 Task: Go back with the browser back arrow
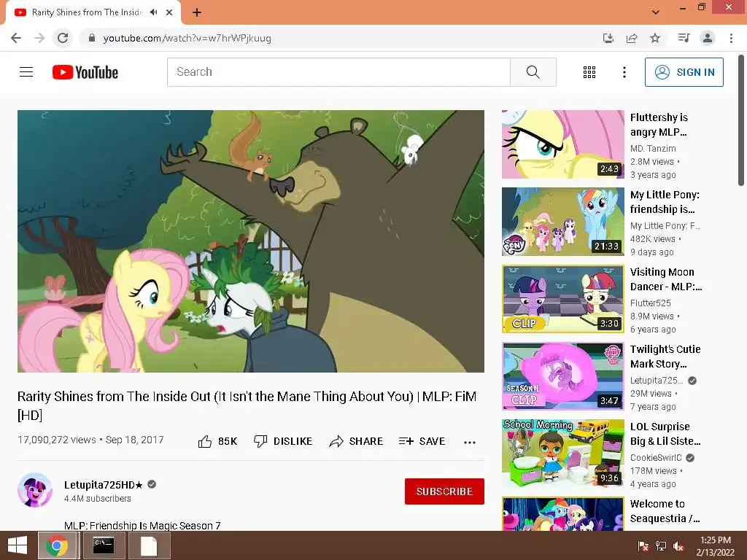coord(16,38)
